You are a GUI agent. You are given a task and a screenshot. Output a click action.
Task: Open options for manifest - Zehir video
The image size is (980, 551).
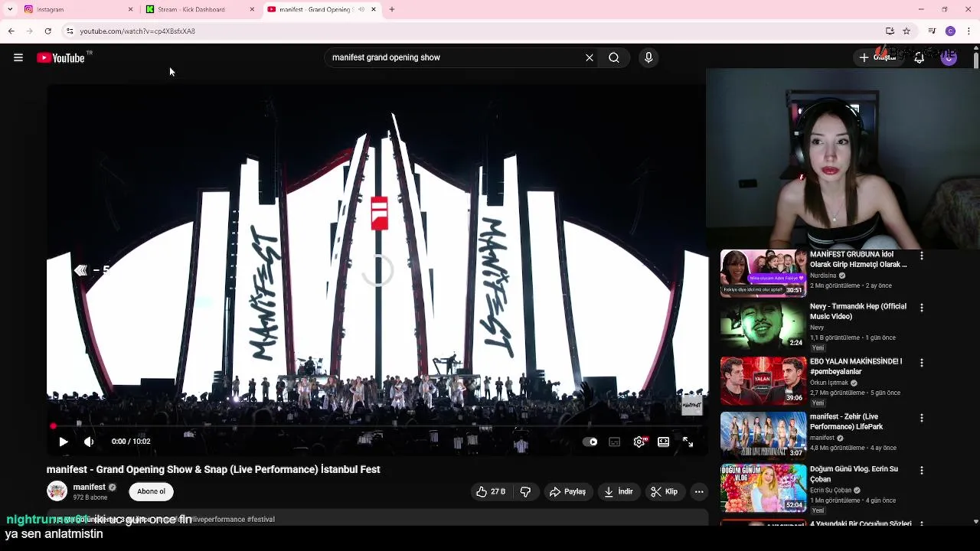pos(922,419)
